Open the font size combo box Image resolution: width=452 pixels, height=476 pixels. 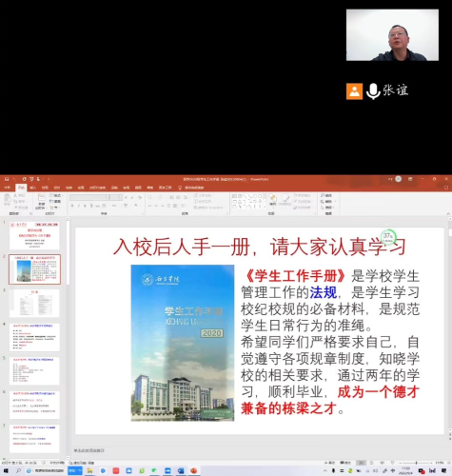point(116,197)
